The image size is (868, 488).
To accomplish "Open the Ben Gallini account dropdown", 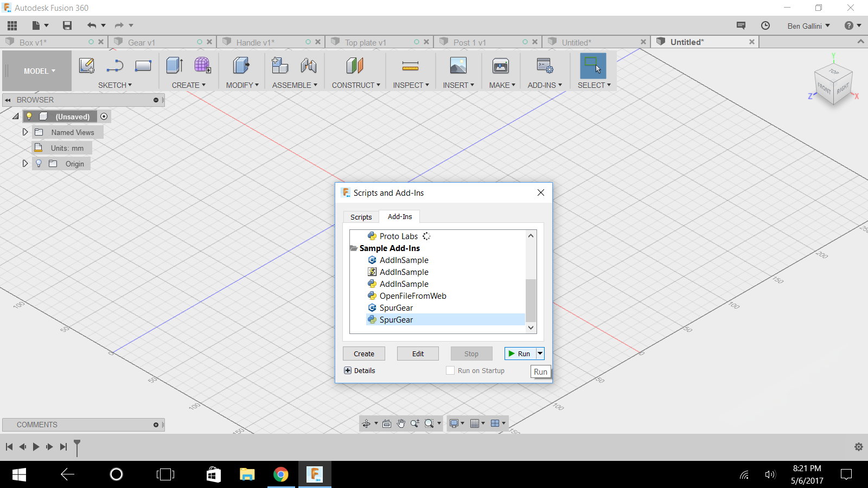I will pyautogui.click(x=808, y=25).
